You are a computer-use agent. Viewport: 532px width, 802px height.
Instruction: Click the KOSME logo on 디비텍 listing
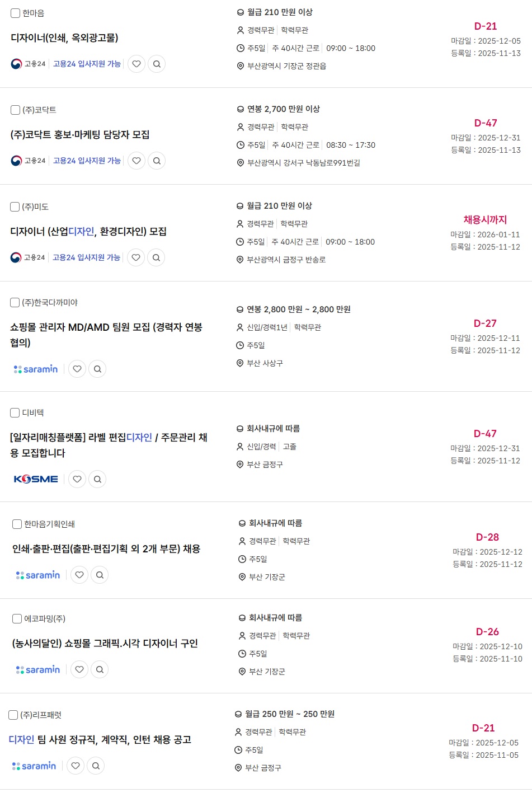[x=36, y=479]
